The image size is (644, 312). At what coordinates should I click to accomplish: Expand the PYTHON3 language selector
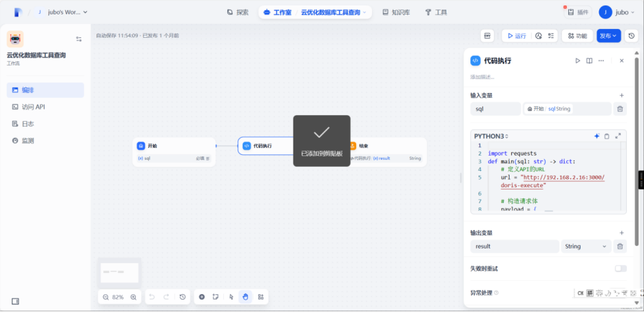pyautogui.click(x=490, y=136)
